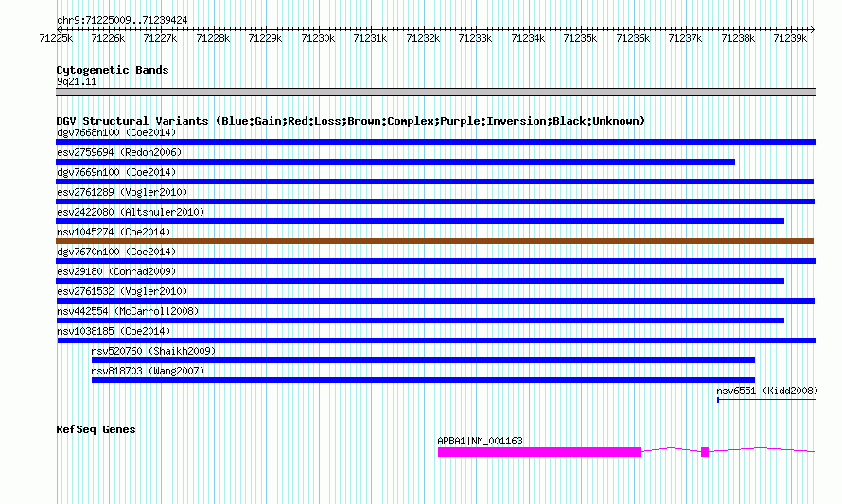Click the esv2761289 (Vogler2010) label
The height and width of the screenshot is (504, 842).
tap(122, 192)
